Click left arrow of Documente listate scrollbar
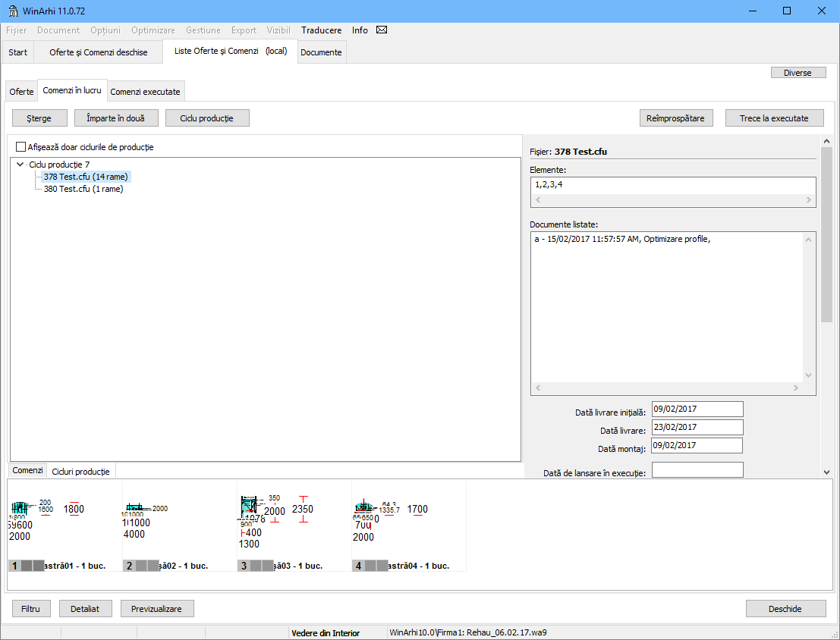 click(x=538, y=388)
